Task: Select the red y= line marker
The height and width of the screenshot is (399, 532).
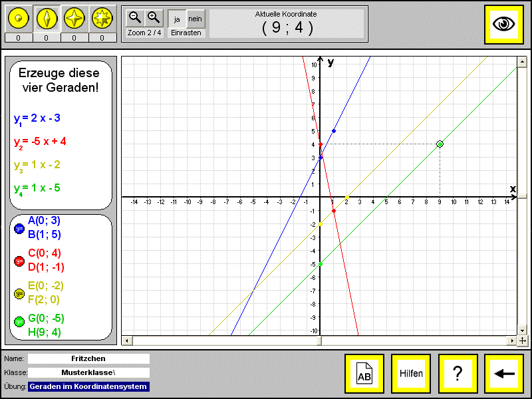Action: tap(19, 261)
